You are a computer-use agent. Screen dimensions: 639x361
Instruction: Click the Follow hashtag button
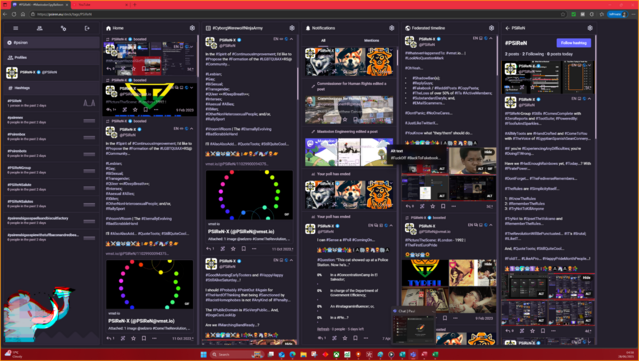[573, 43]
